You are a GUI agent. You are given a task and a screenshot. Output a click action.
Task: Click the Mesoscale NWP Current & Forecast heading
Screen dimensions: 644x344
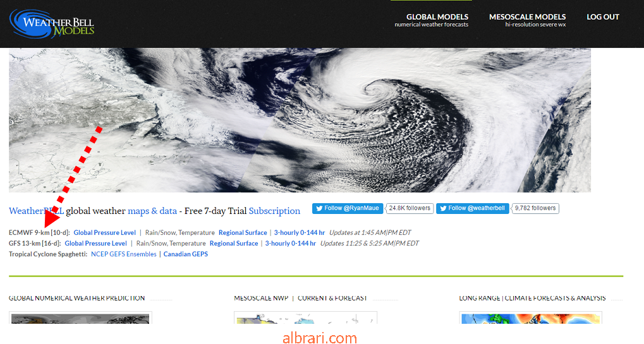point(300,298)
